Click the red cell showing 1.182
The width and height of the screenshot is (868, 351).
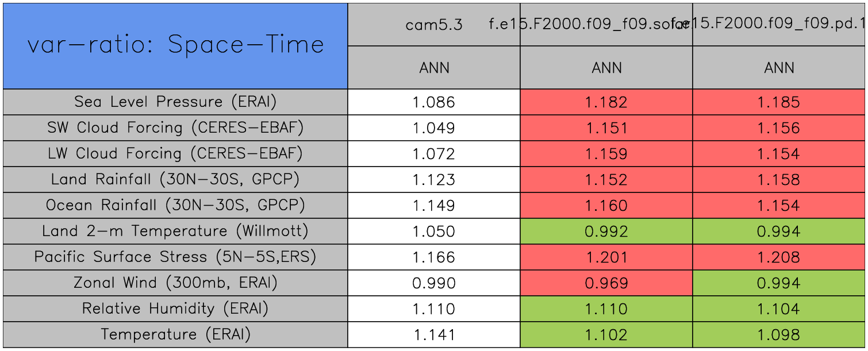(x=606, y=102)
